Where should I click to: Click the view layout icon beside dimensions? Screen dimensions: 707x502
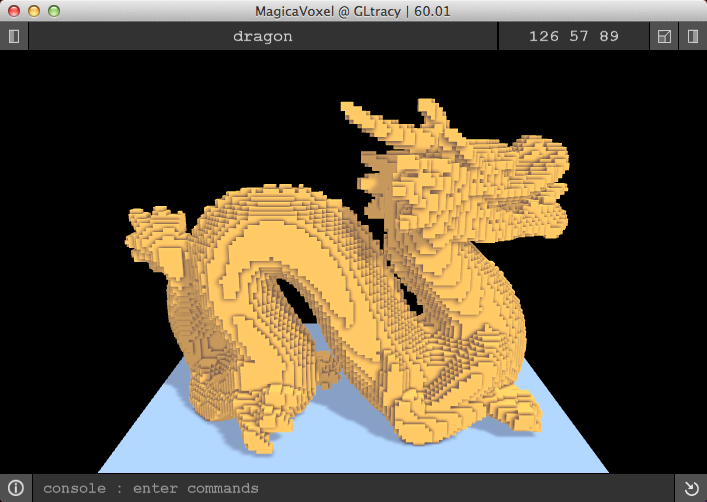(x=664, y=37)
